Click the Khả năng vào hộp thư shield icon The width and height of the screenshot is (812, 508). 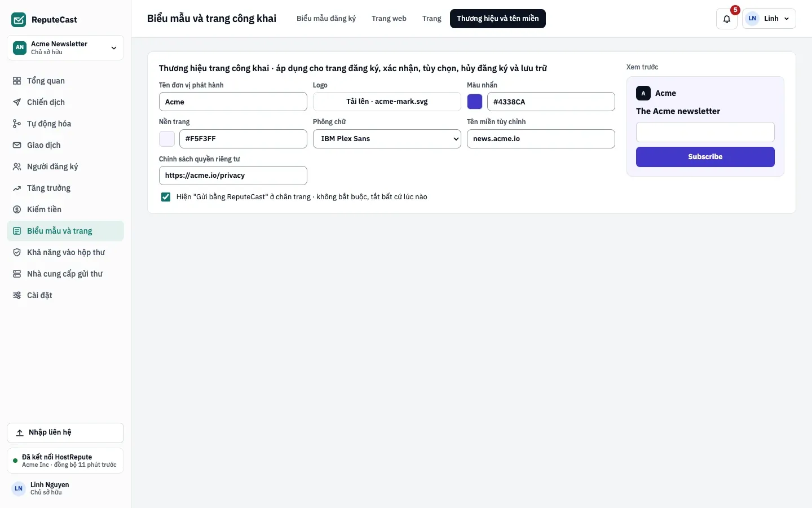[x=17, y=252]
